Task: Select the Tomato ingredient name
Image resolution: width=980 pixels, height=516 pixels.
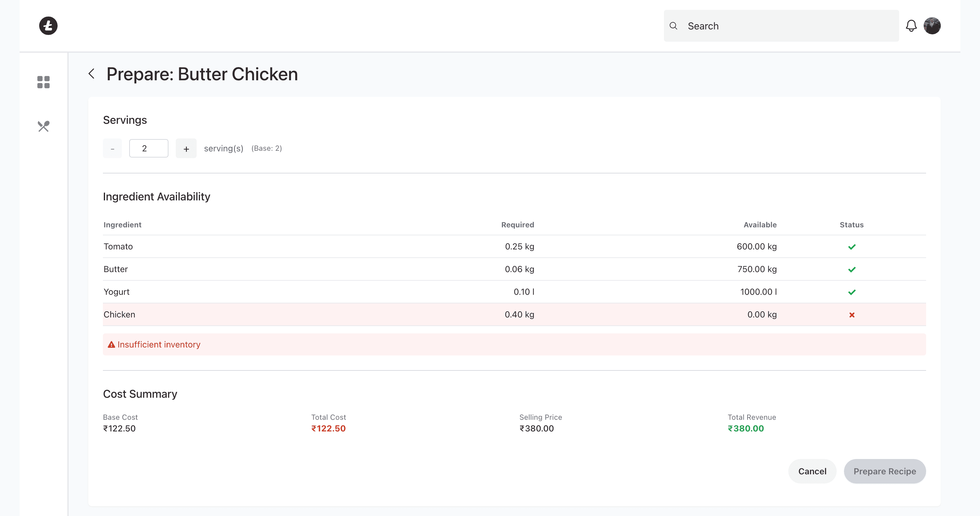Action: coord(118,247)
